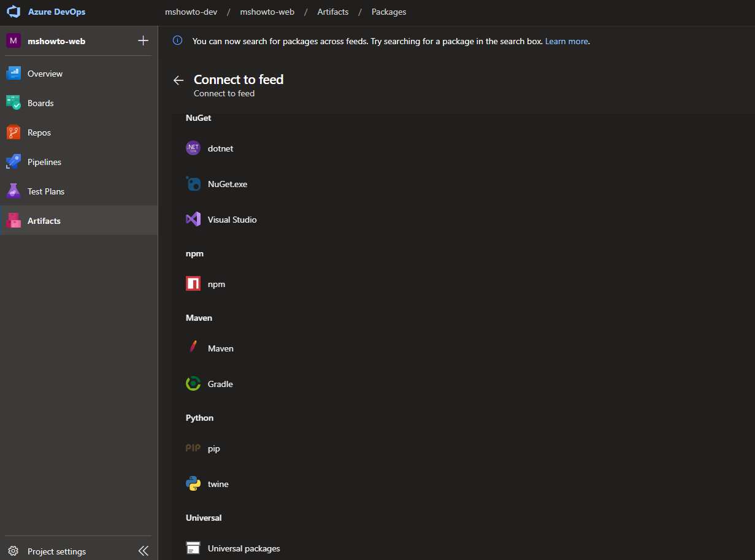Click the Python section heading

click(200, 418)
